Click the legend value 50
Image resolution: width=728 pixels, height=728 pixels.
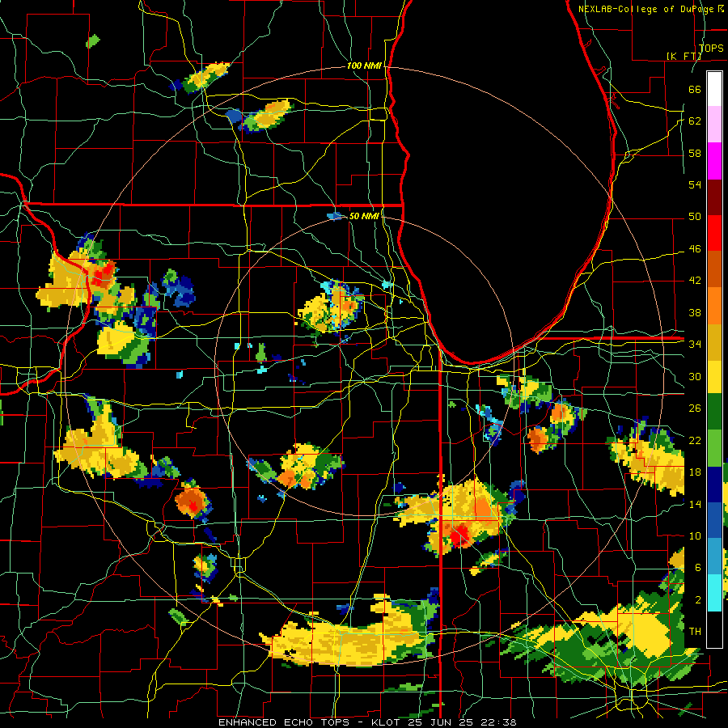(x=695, y=217)
